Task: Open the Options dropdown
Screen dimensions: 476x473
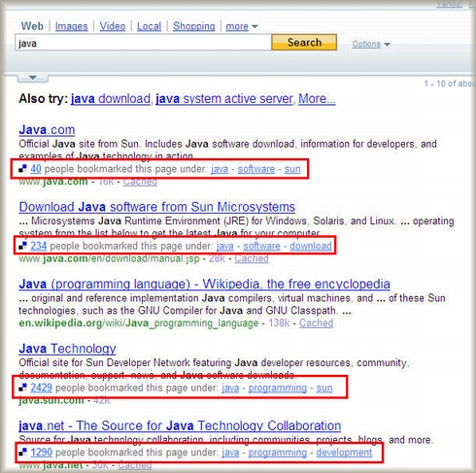Action: tap(371, 44)
